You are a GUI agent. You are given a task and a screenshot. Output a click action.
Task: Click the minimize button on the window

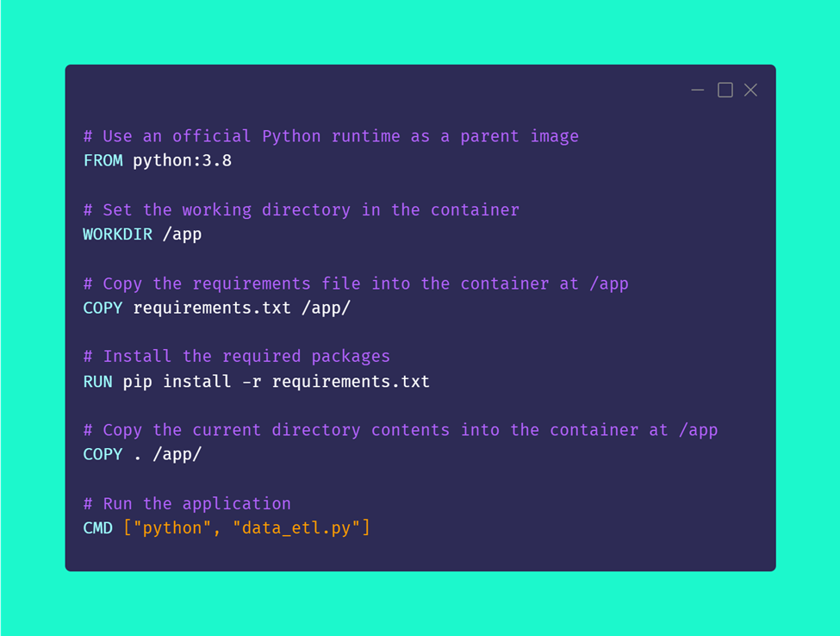point(697,90)
